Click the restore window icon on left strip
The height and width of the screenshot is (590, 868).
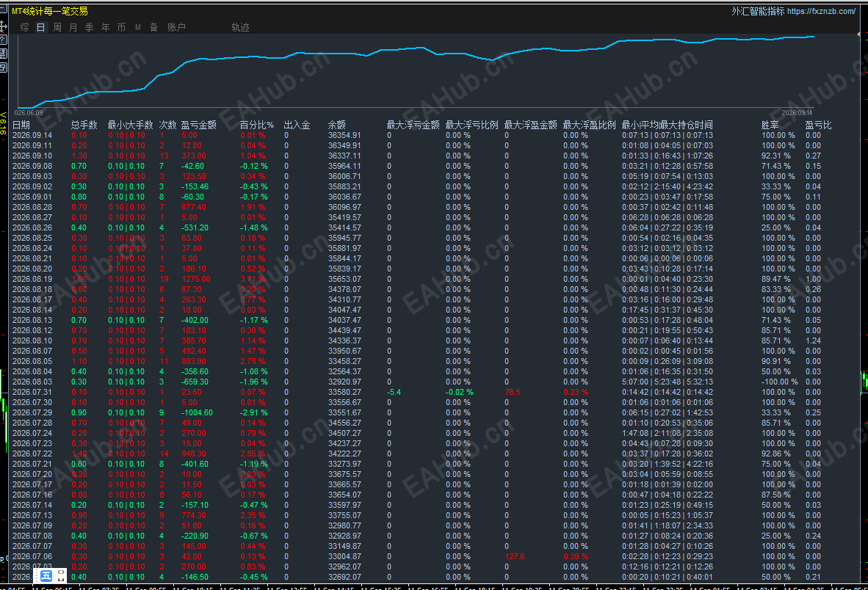click(x=3, y=67)
